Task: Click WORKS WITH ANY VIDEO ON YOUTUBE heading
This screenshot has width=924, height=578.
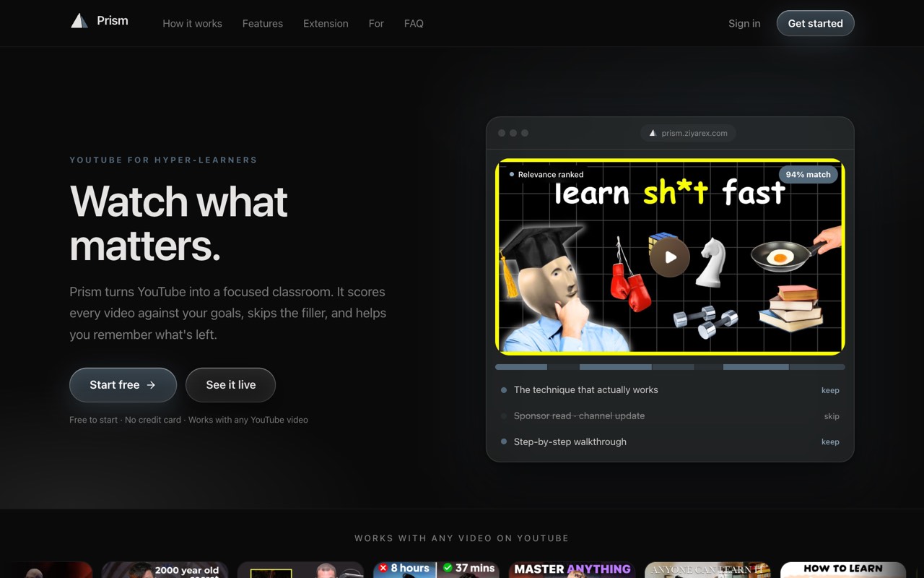Action: tap(462, 538)
